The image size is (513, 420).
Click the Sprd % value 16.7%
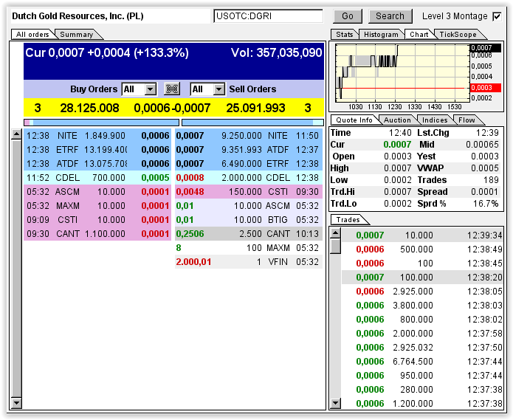point(486,204)
